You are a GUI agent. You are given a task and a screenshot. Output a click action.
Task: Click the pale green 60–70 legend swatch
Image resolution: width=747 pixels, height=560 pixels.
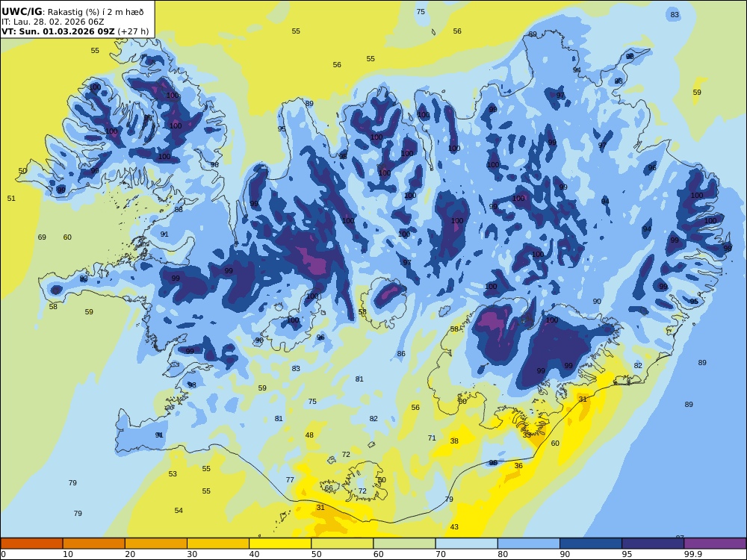404,544
